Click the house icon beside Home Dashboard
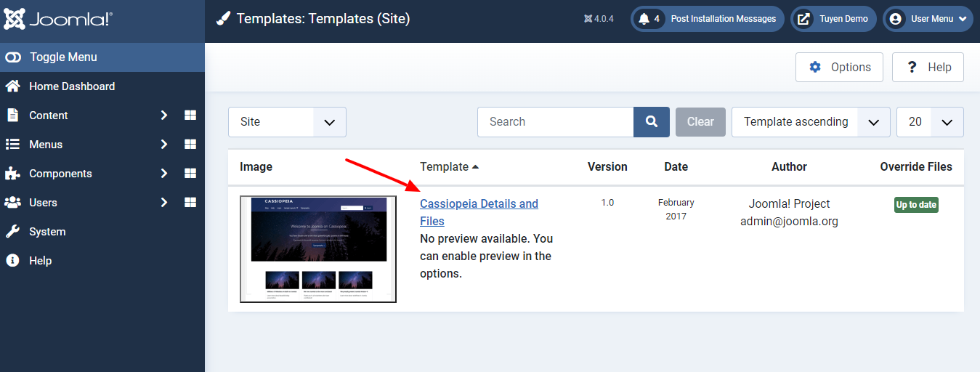Image resolution: width=980 pixels, height=372 pixels. point(12,86)
